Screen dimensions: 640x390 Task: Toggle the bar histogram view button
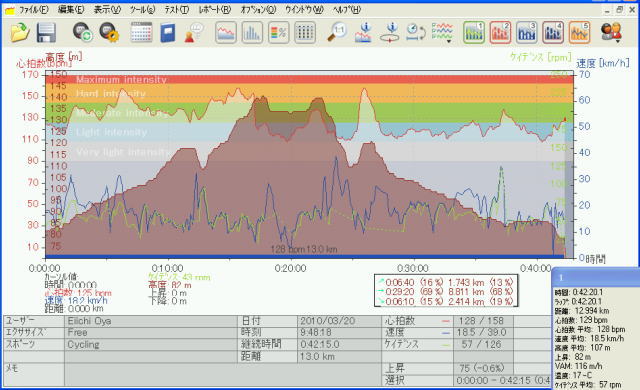(x=252, y=32)
